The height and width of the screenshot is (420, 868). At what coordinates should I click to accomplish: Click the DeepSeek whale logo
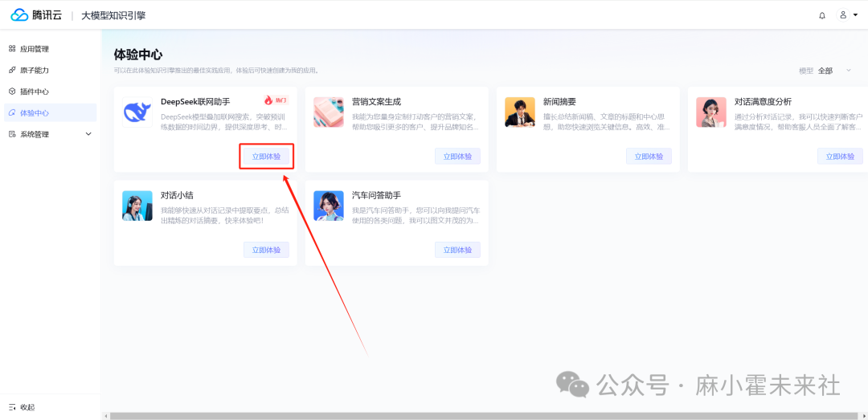[137, 112]
